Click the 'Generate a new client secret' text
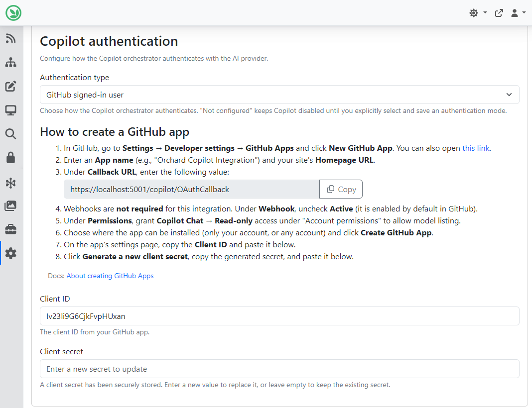The width and height of the screenshot is (532, 408). click(135, 257)
